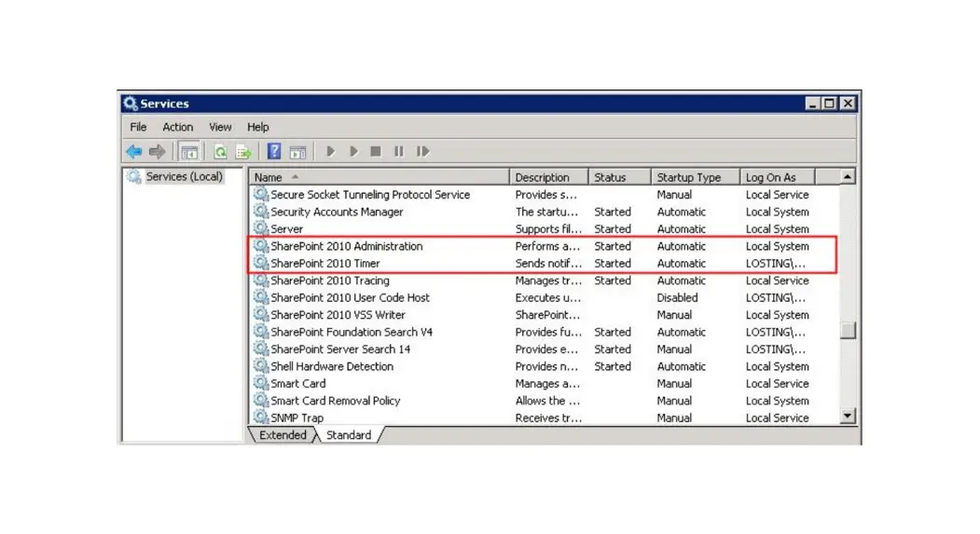Click Manual startup type of SNMP Trap

click(674, 418)
